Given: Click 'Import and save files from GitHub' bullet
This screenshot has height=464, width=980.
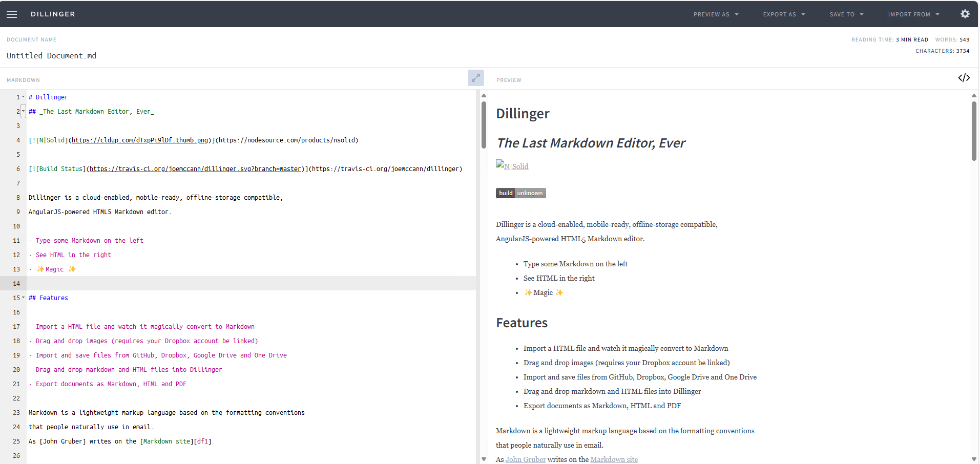Looking at the screenshot, I should point(640,377).
